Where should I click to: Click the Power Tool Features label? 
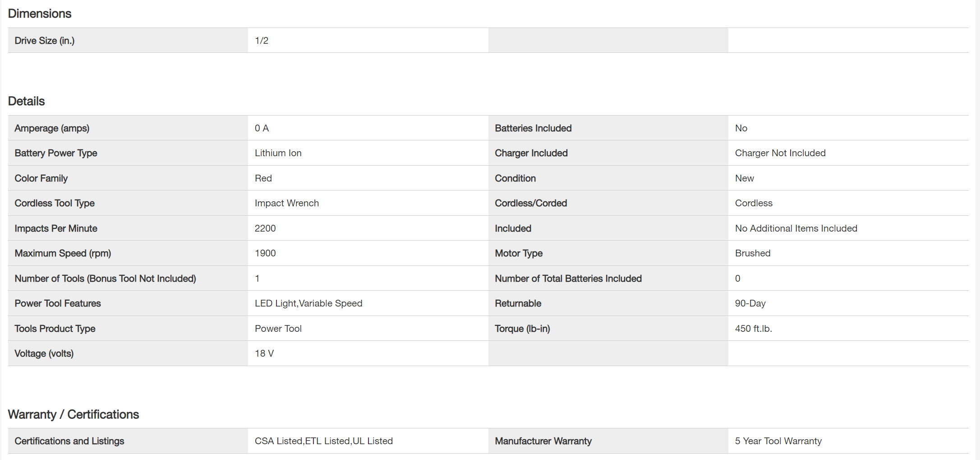point(58,303)
